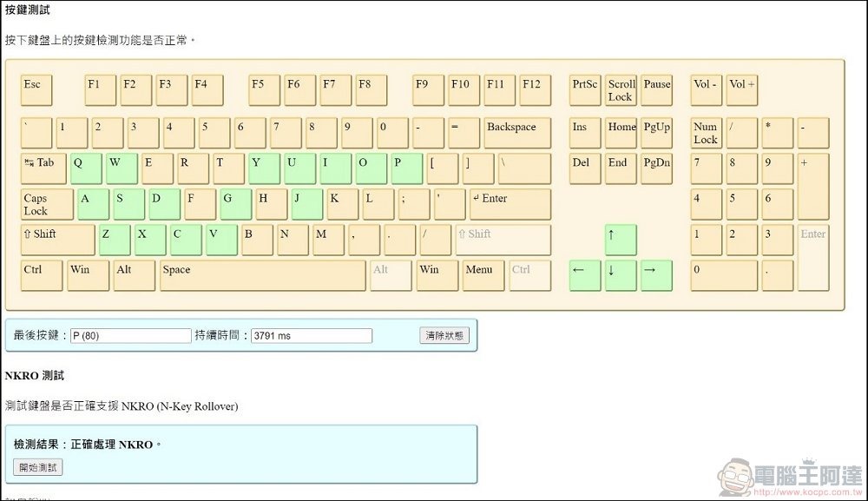The image size is (868, 501).
Task: Click the 最後按鍵 text field
Action: point(130,335)
